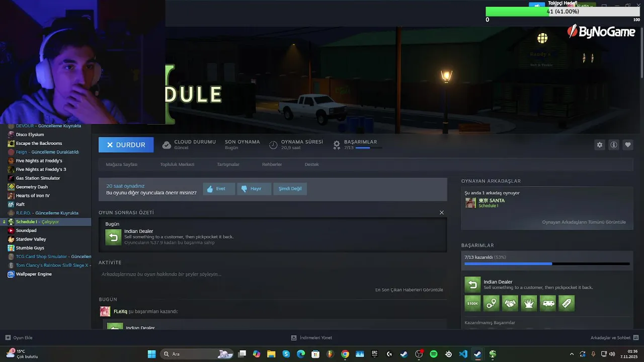Viewport: 644px width, 362px height.
Task: Open the Rehberler tab
Action: [x=272, y=164]
